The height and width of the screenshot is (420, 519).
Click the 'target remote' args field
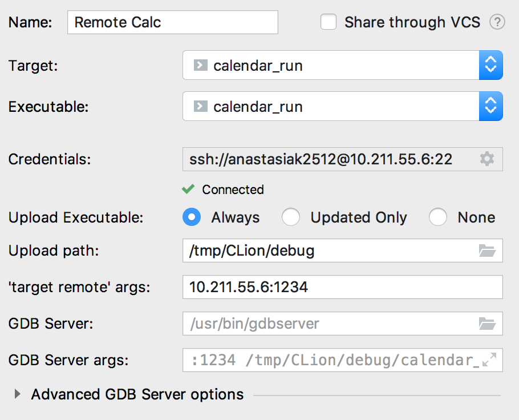point(342,287)
